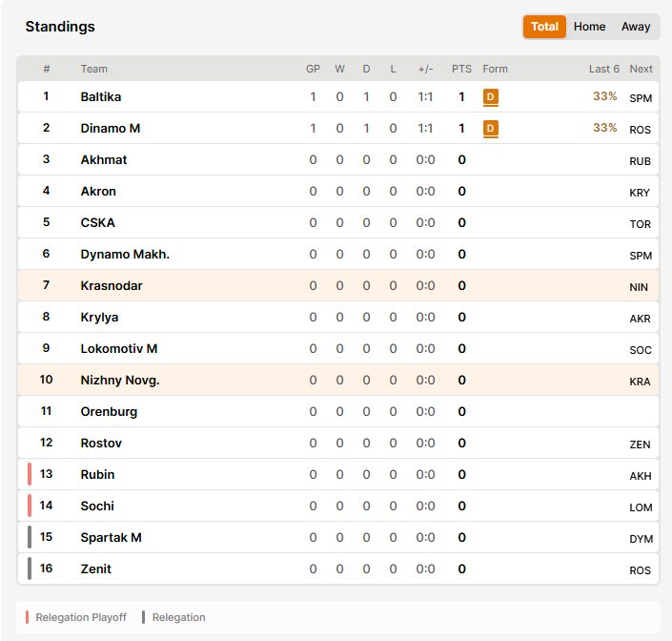Image resolution: width=672 pixels, height=641 pixels.
Task: Open the Baltika team link
Action: (x=101, y=97)
